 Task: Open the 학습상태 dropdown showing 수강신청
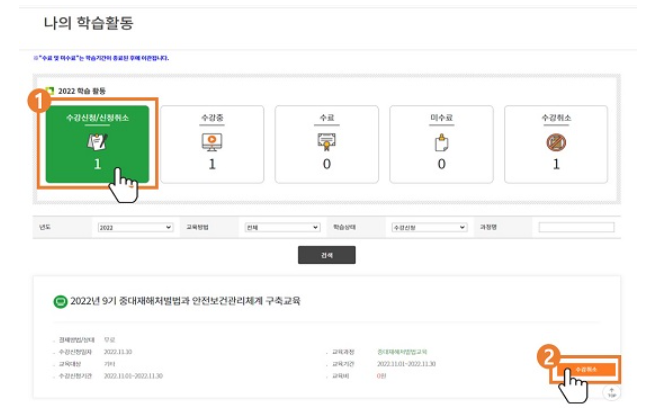[429, 227]
